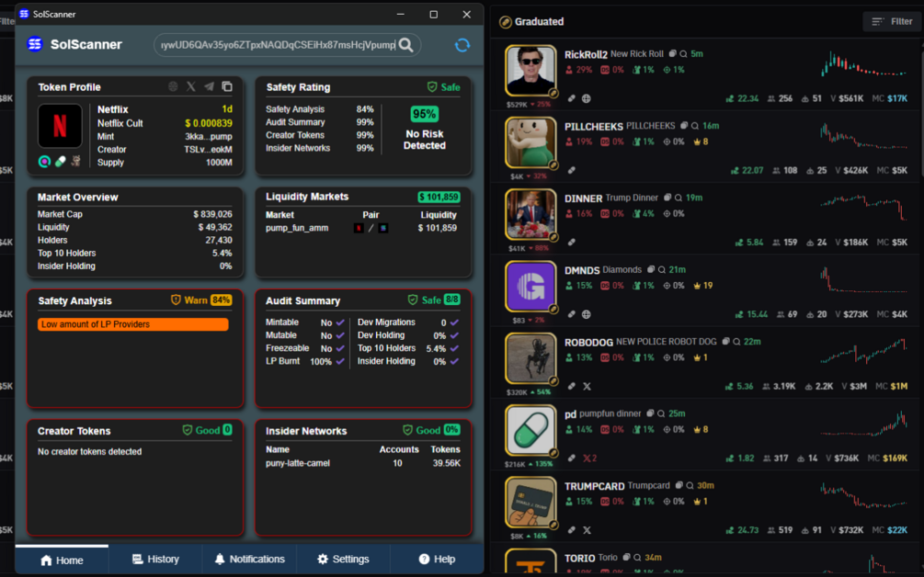Open the Help tab
Image resolution: width=924 pixels, height=577 pixels.
(x=437, y=560)
